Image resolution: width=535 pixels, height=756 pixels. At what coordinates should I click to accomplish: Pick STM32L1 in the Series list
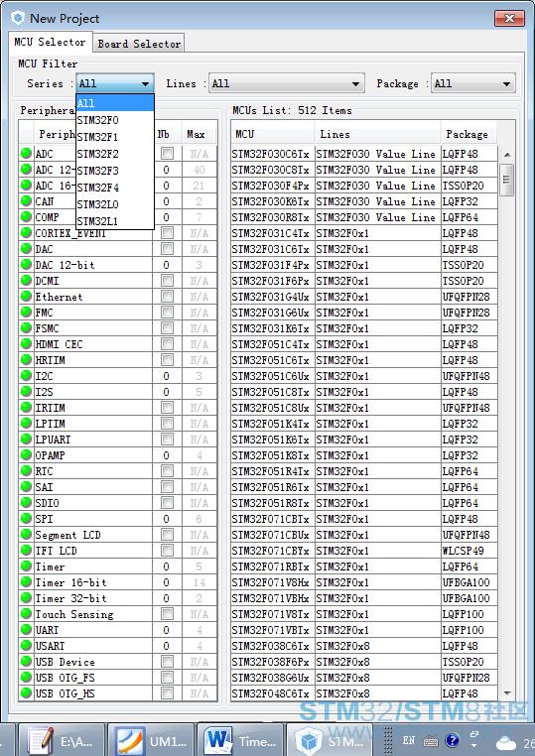point(115,221)
